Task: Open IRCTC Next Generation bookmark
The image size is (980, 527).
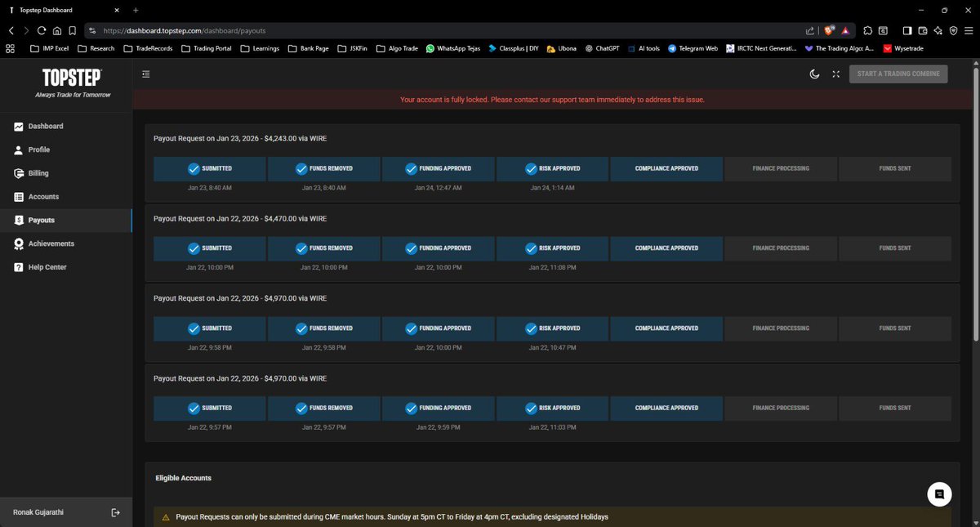Action: tap(760, 48)
